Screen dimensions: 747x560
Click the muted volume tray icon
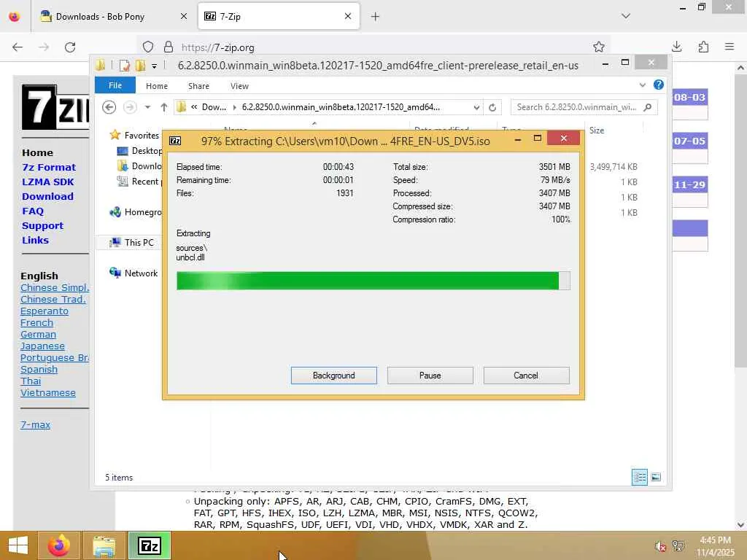[x=660, y=546]
